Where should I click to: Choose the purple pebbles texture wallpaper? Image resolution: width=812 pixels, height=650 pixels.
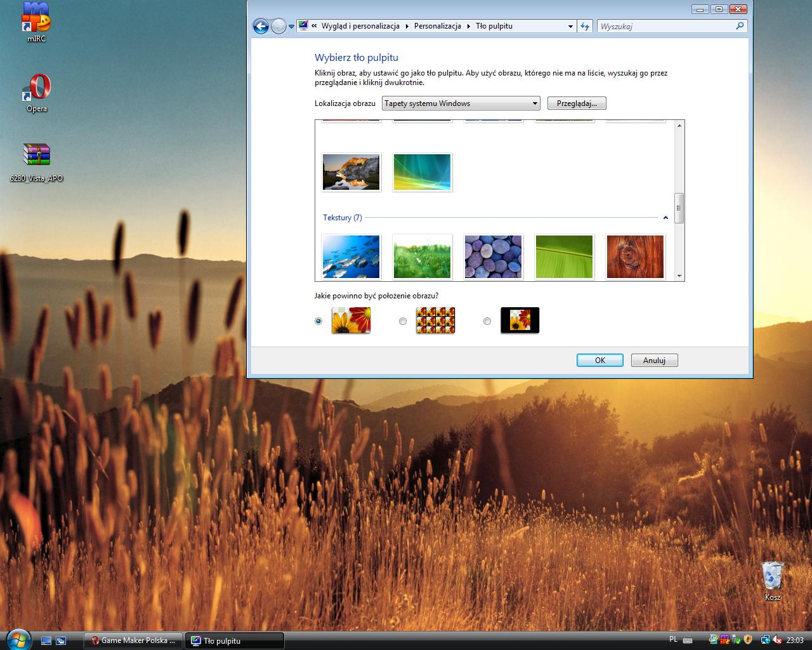pyautogui.click(x=493, y=257)
